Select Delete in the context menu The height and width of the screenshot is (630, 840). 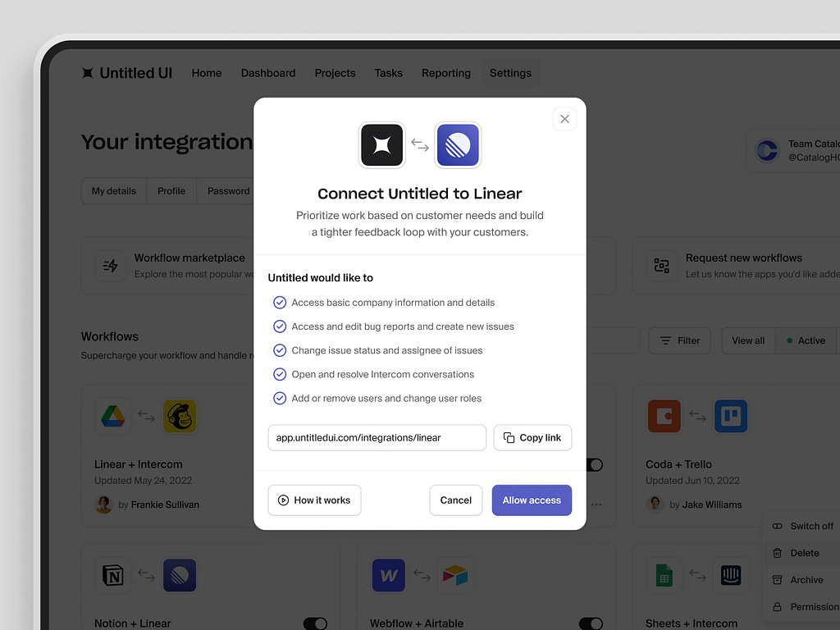click(x=804, y=553)
